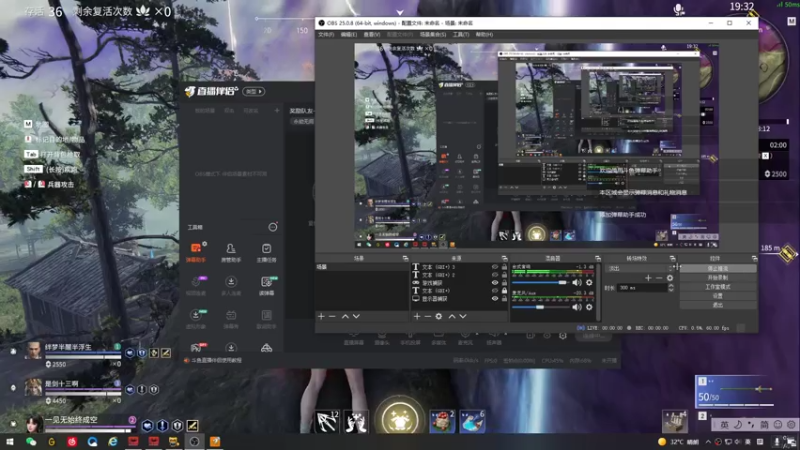The height and width of the screenshot is (450, 800).
Task: Open the 工具箱 more options circle icon
Action: [x=273, y=227]
